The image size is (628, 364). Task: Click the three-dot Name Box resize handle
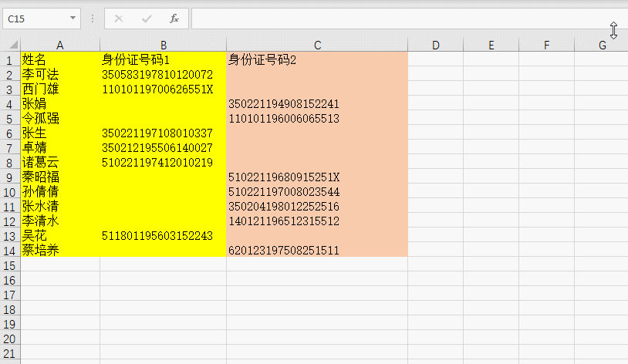point(93,19)
